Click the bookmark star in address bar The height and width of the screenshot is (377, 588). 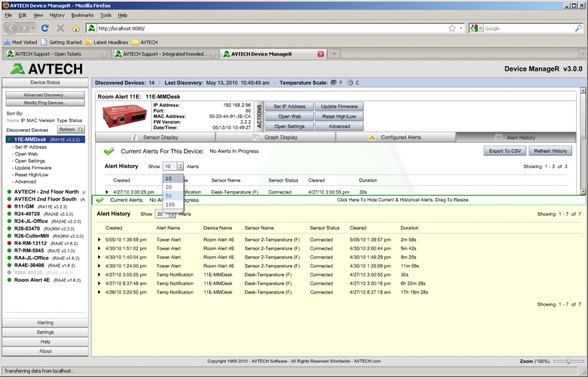coord(451,28)
